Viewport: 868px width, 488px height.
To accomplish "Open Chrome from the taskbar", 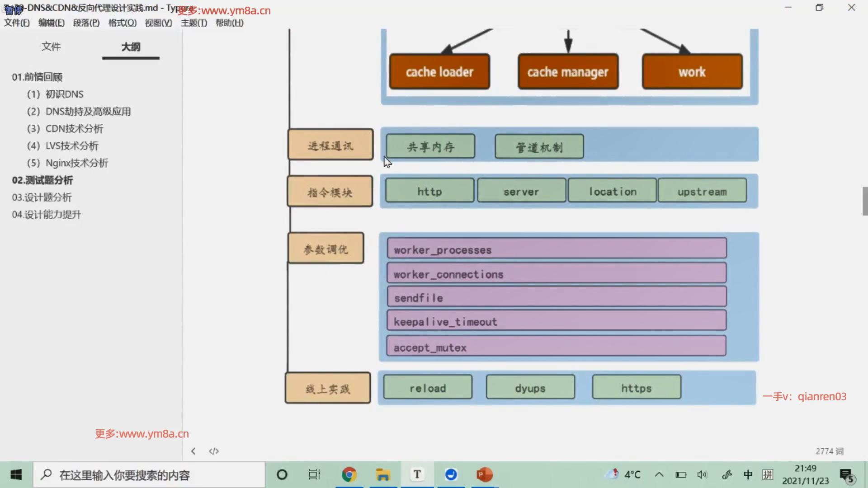I will (349, 474).
